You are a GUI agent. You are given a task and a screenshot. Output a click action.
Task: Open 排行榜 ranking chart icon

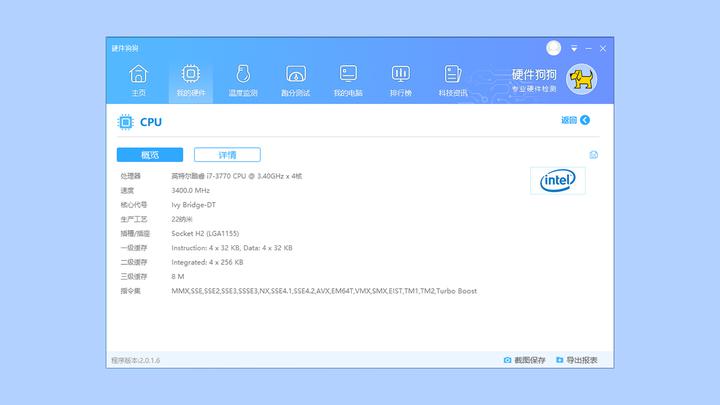tap(401, 73)
